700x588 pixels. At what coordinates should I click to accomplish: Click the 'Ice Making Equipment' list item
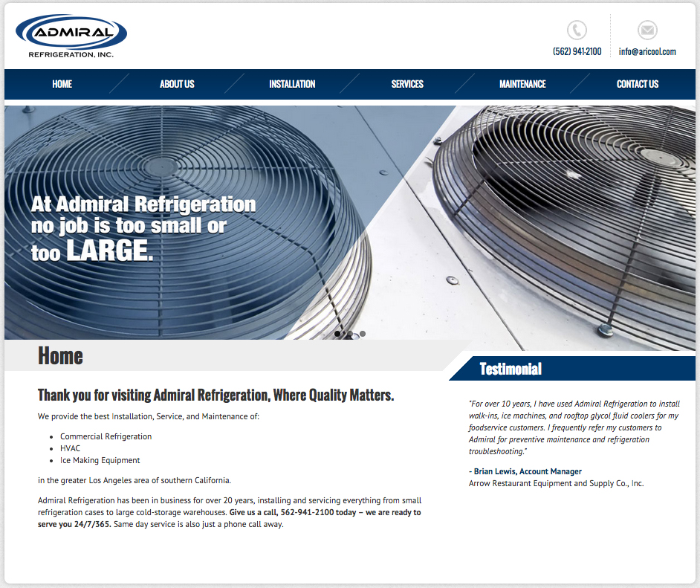coord(100,460)
